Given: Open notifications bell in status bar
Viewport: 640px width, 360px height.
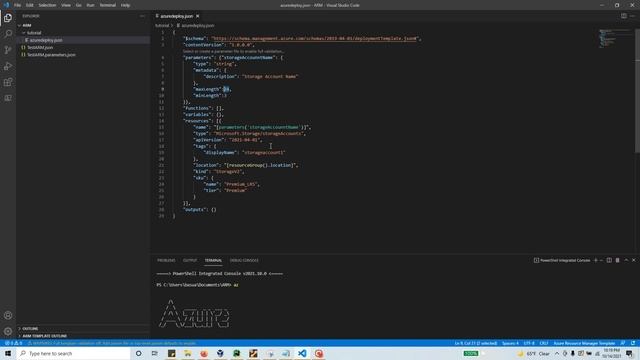Looking at the screenshot, I should point(633,343).
